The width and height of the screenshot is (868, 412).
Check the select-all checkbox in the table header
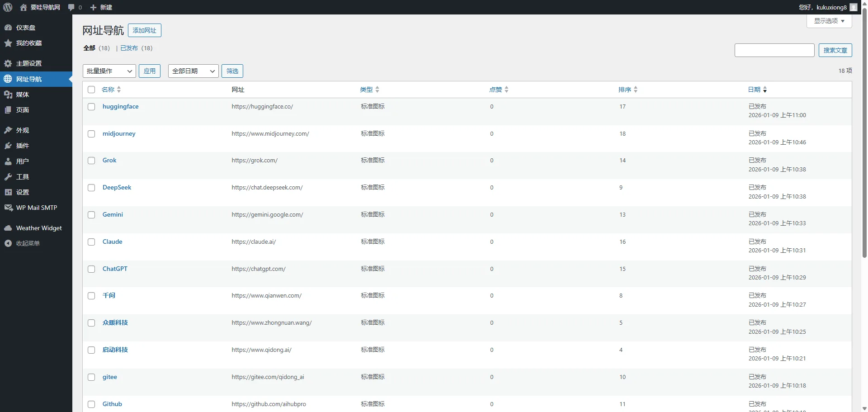91,90
